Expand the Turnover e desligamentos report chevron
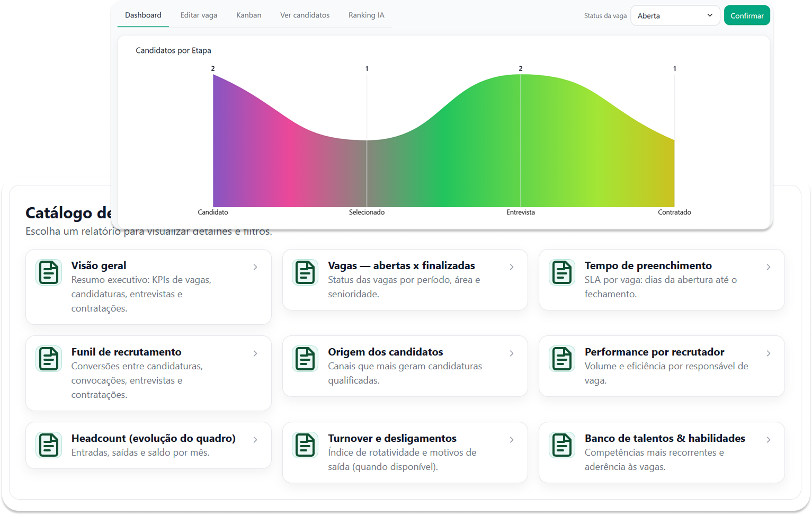Screen dimensions: 812x515 pos(511,440)
